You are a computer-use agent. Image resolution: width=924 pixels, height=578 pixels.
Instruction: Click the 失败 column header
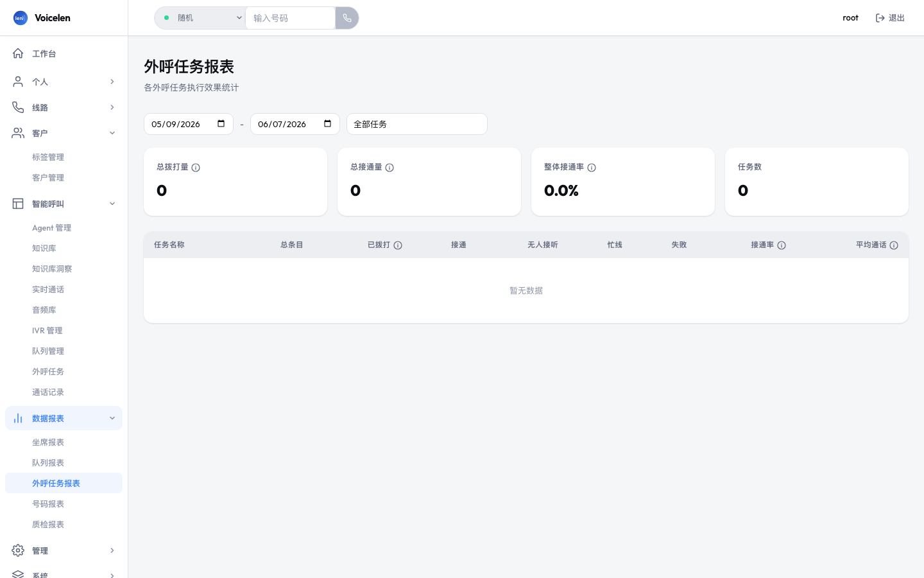679,245
